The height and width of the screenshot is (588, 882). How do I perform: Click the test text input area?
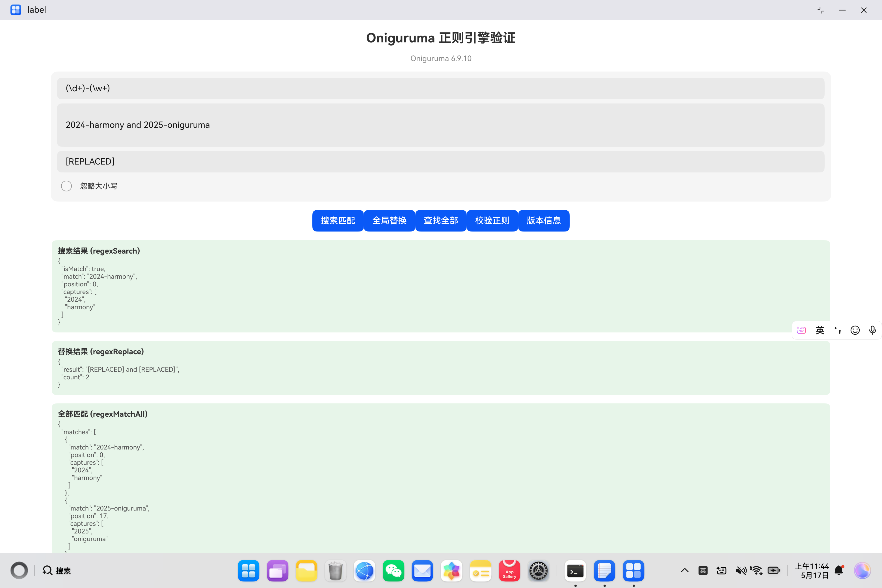pos(441,125)
